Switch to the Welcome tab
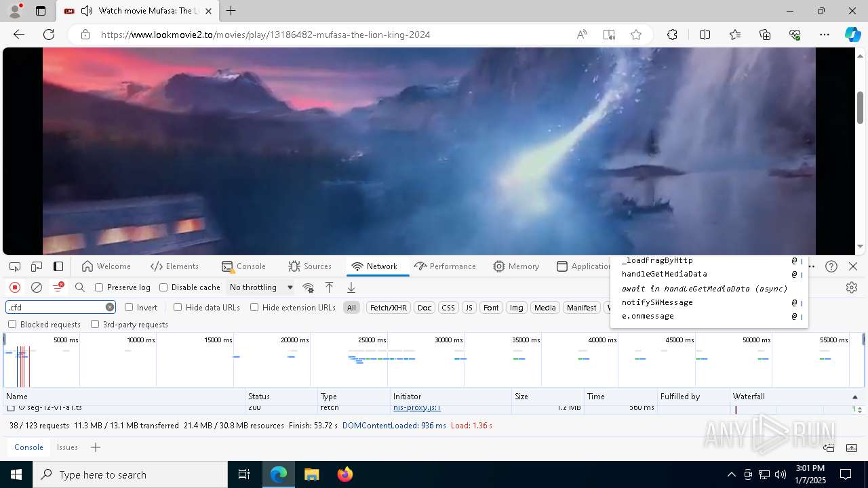Viewport: 868px width, 488px height. [106, 266]
